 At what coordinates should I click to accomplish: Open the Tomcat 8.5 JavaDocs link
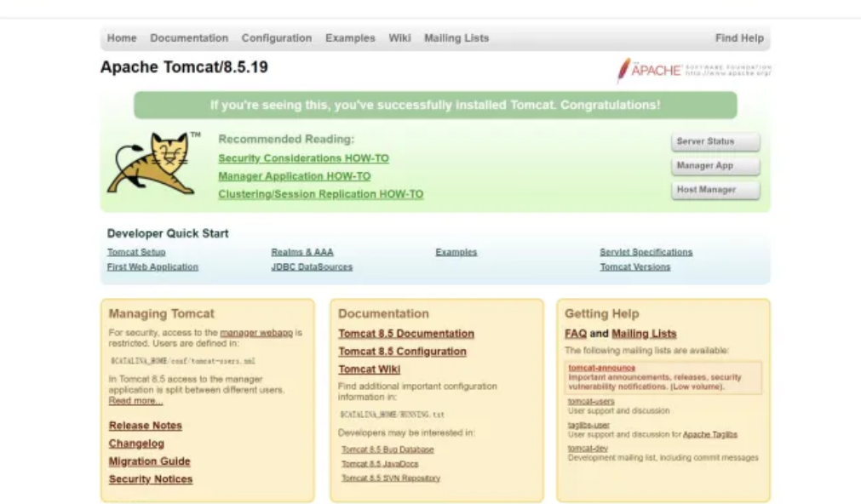(x=380, y=464)
